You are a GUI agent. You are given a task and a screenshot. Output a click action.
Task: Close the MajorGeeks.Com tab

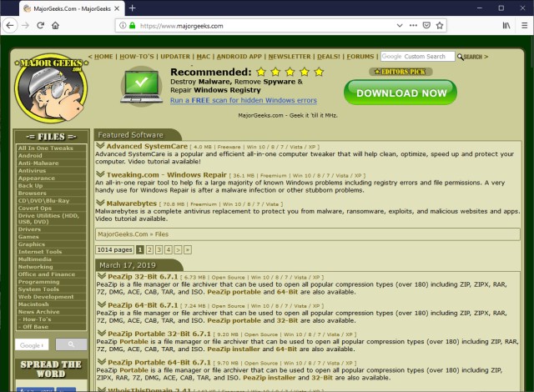(117, 8)
